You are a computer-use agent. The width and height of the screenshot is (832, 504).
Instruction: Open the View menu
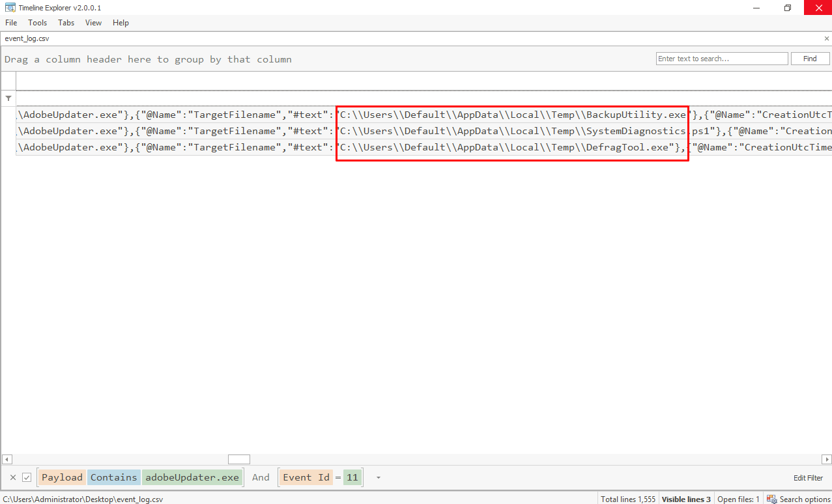point(93,23)
